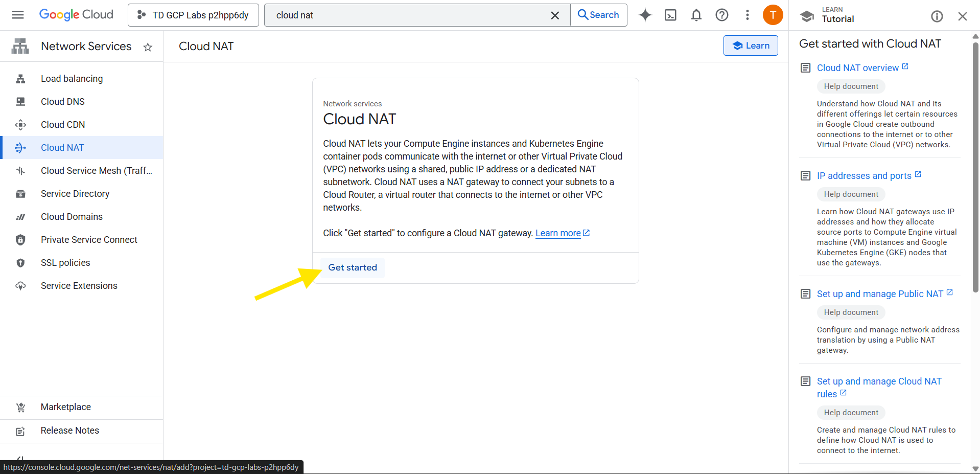Pin Network Services with the star icon

[x=148, y=47]
